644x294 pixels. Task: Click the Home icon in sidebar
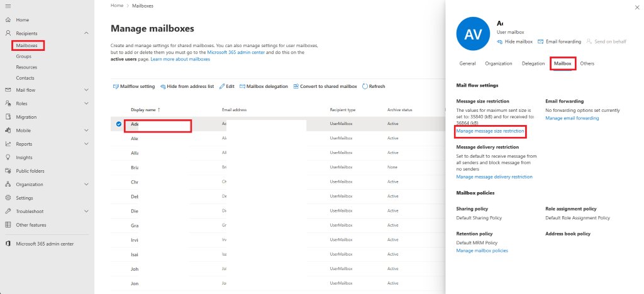pyautogui.click(x=8, y=19)
